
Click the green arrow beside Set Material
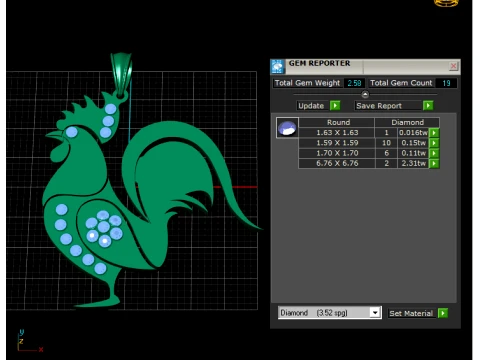443,313
